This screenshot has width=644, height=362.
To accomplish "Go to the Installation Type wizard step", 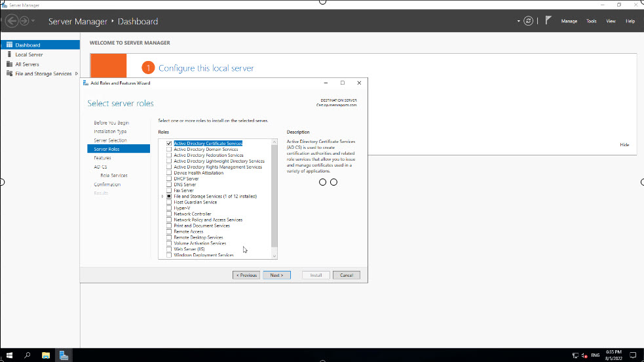I will 110,131.
